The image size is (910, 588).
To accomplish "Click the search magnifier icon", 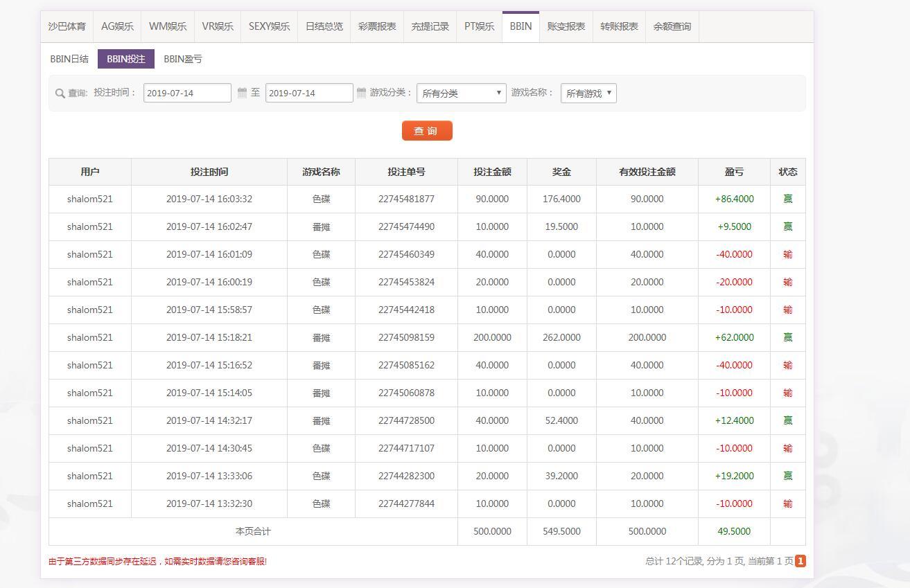I will [x=60, y=93].
